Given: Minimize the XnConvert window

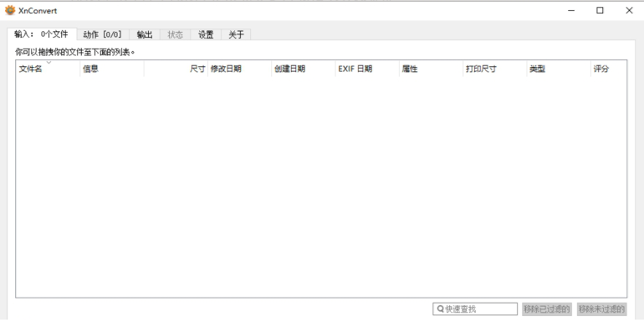Looking at the screenshot, I should click(x=571, y=11).
